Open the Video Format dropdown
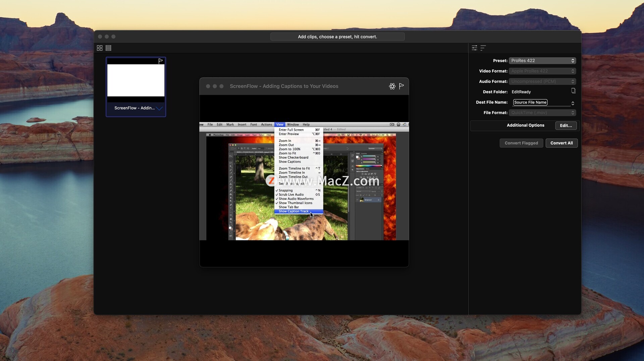The width and height of the screenshot is (644, 361). (x=542, y=71)
